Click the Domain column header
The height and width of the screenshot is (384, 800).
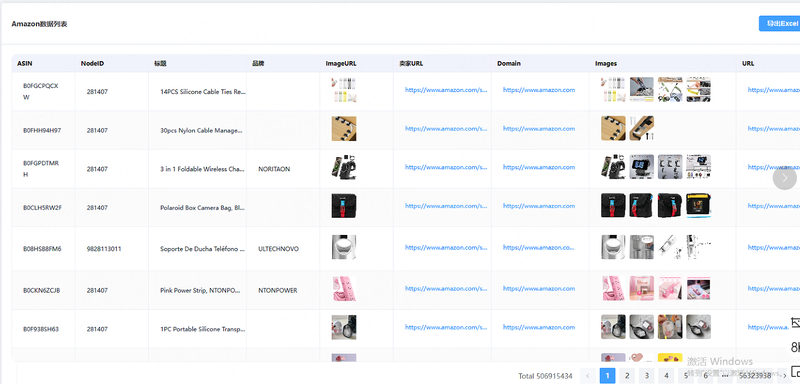[509, 64]
